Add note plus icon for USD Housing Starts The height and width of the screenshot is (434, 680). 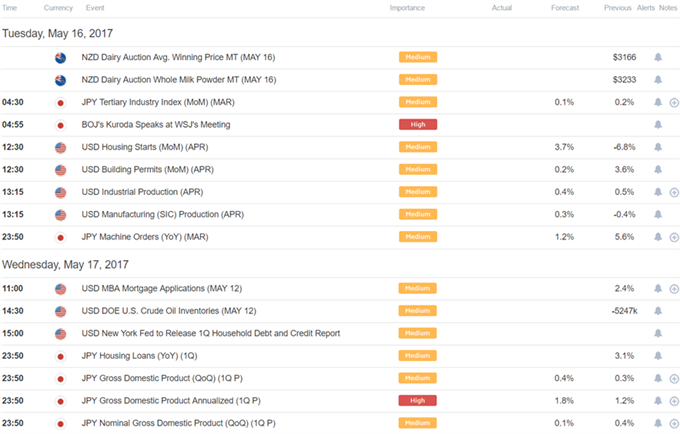pos(673,147)
